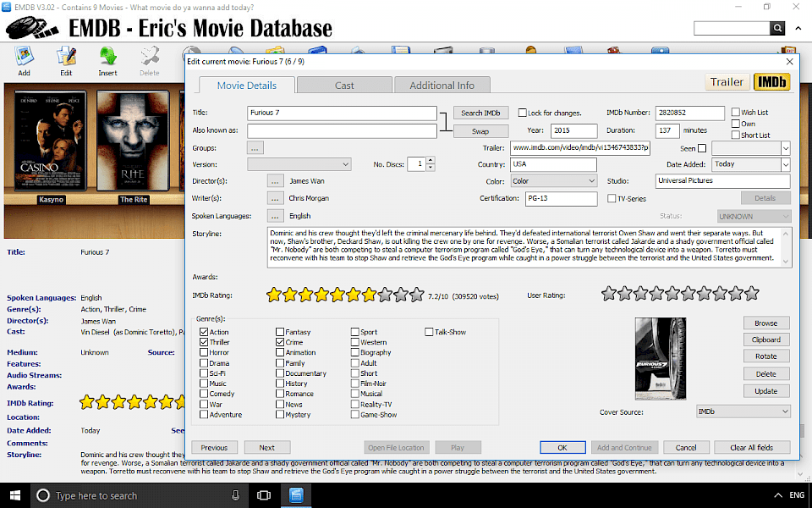The width and height of the screenshot is (812, 508).
Task: Open the Spoken Languages ellipsis picker
Action: pos(275,216)
